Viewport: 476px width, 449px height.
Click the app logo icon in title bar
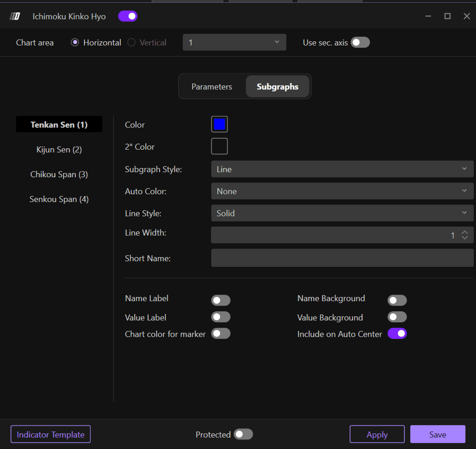[15, 16]
